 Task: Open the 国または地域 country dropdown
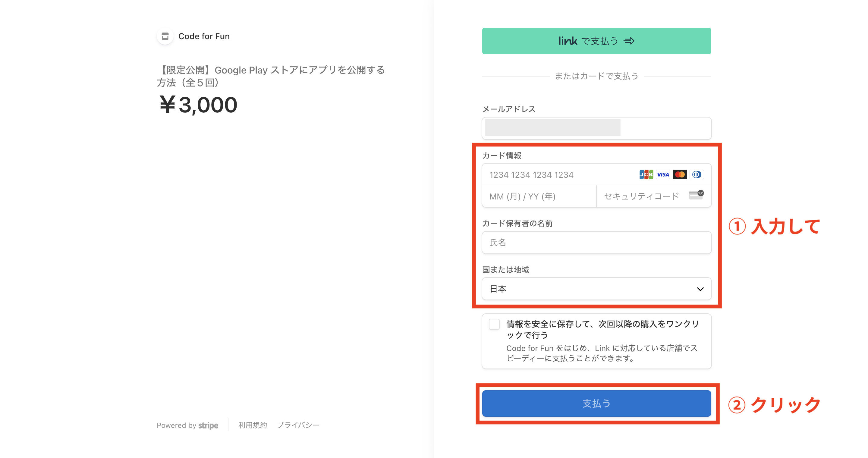pyautogui.click(x=596, y=289)
